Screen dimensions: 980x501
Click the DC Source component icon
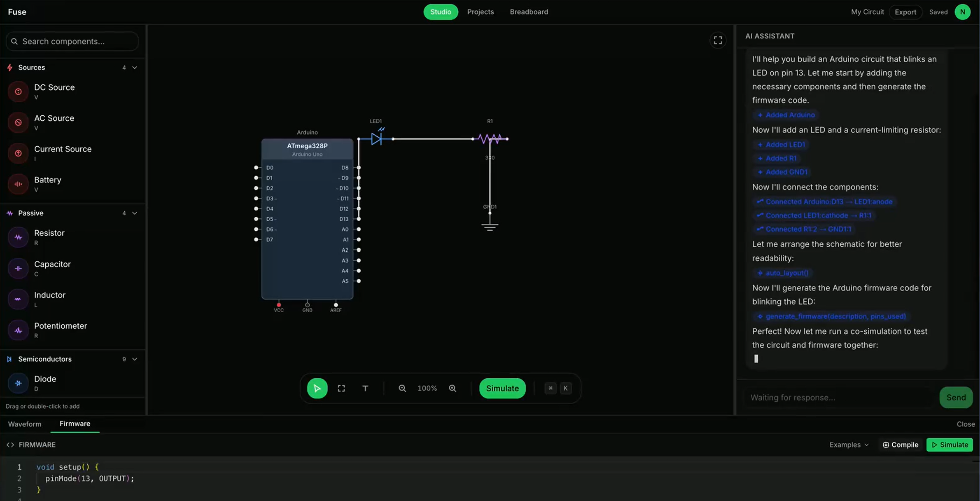(18, 91)
